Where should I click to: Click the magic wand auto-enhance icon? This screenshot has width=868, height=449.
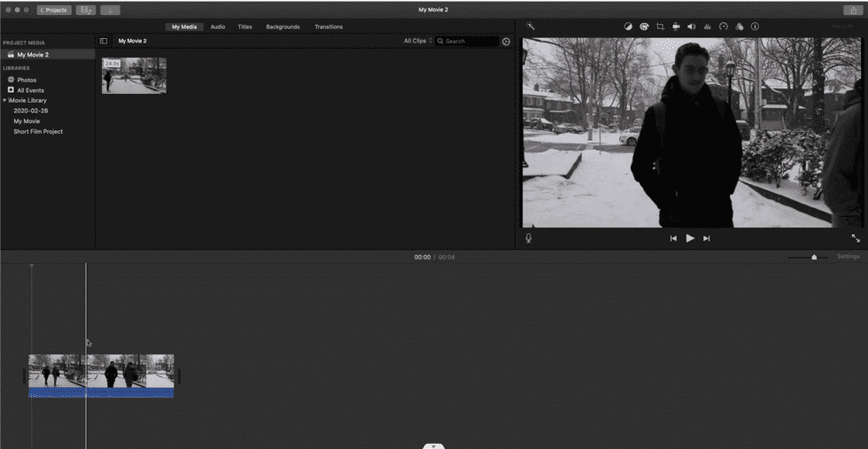pos(530,26)
